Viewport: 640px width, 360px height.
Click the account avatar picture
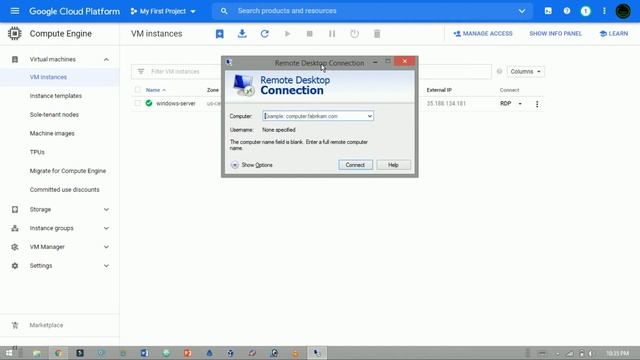point(623,11)
